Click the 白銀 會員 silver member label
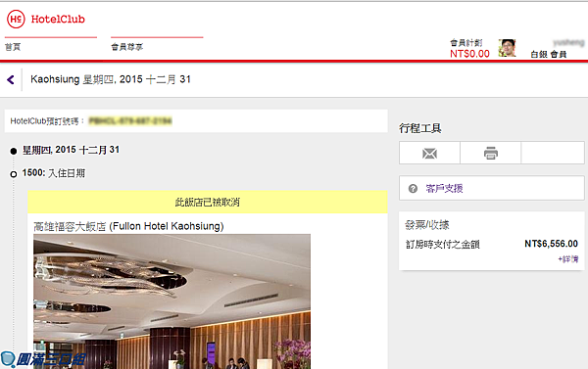The image size is (588, 369). click(x=548, y=54)
